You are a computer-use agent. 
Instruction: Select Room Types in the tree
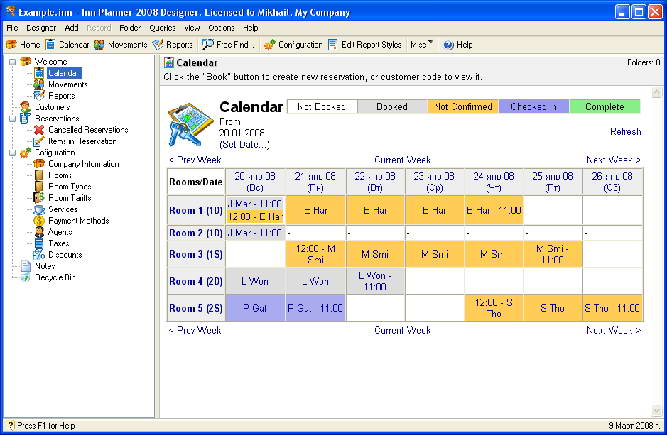pyautogui.click(x=70, y=186)
